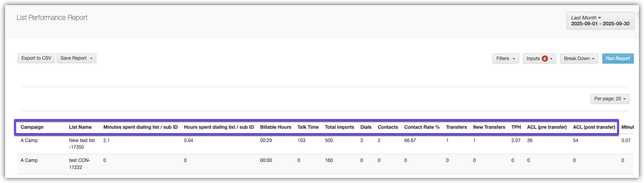Screen dimensions: 644x183
Task: Sort by the List Name column header
Action: (x=80, y=127)
